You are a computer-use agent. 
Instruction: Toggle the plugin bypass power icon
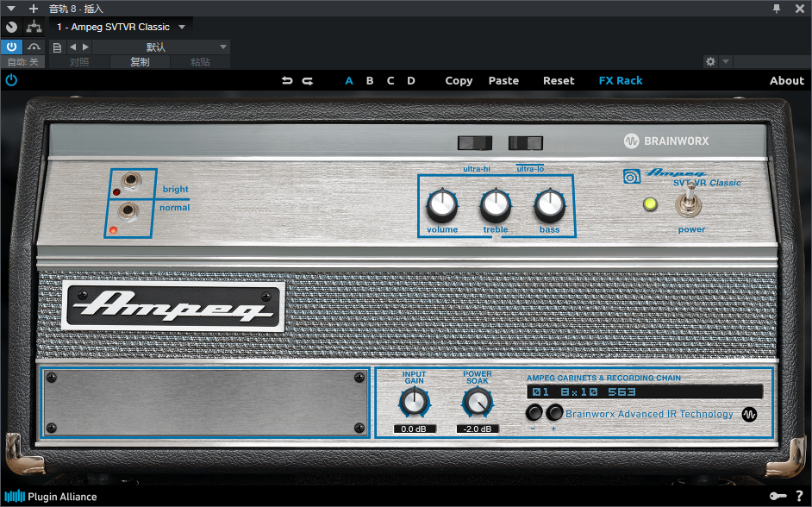coord(11,80)
